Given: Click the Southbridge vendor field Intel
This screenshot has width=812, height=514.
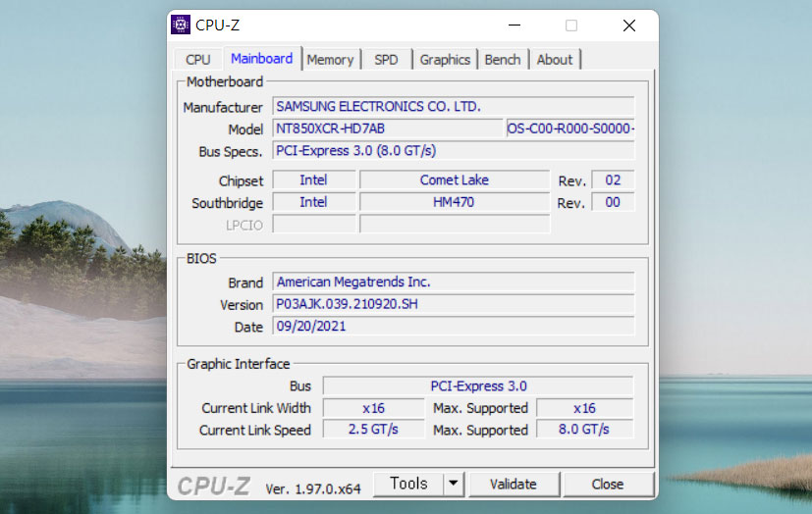Looking at the screenshot, I should point(314,202).
